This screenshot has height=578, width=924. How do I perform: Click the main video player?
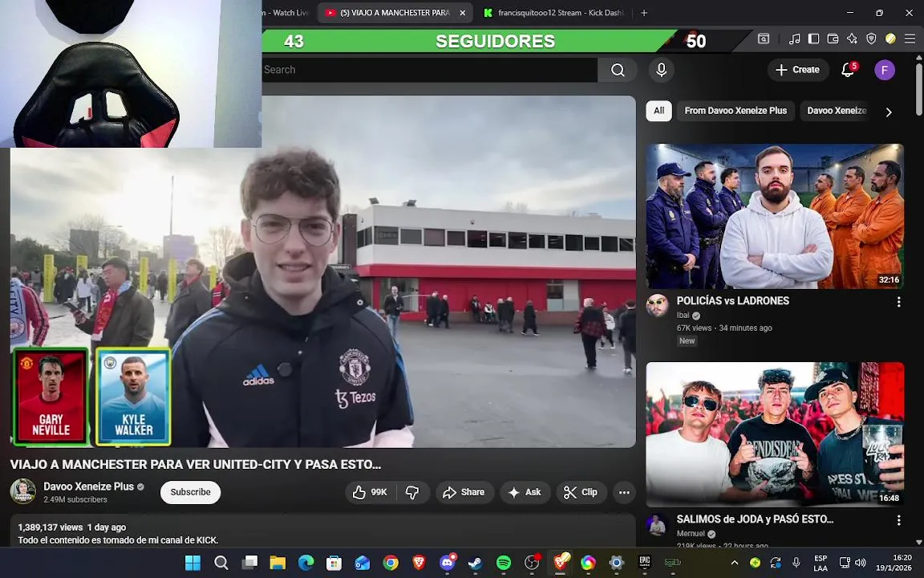[323, 271]
